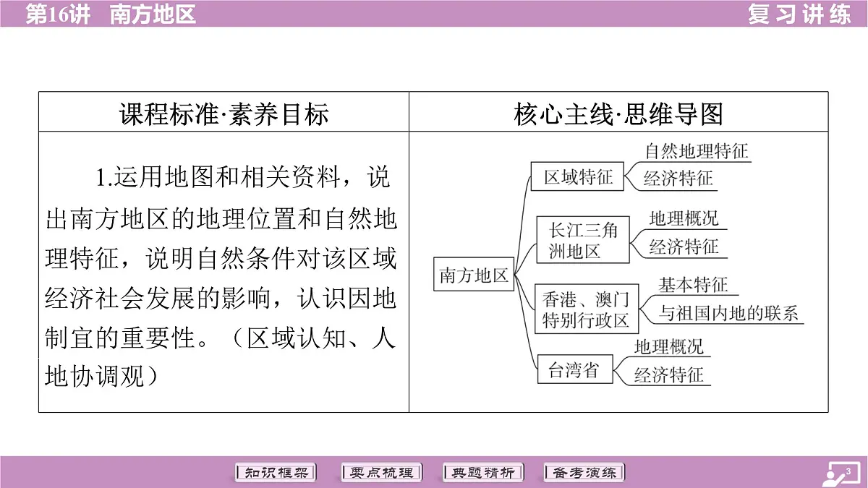Click the 自然地理特征 branch text
The height and width of the screenshot is (488, 868).
point(696,150)
